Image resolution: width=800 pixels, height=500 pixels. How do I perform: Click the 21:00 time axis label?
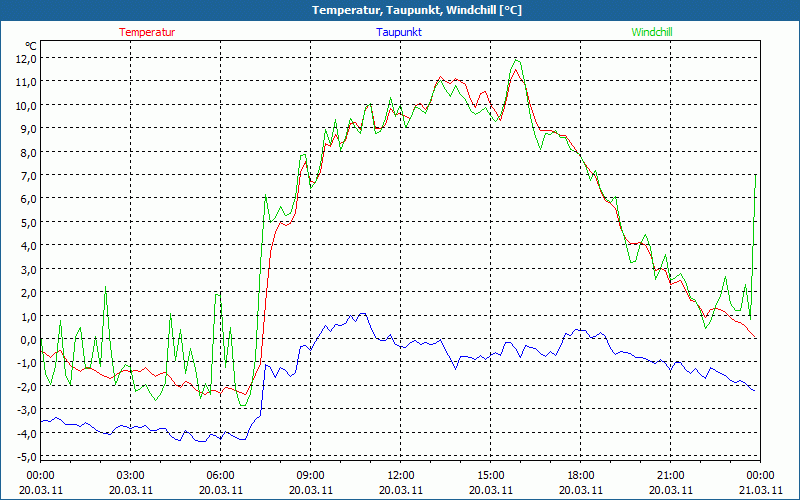pyautogui.click(x=670, y=476)
